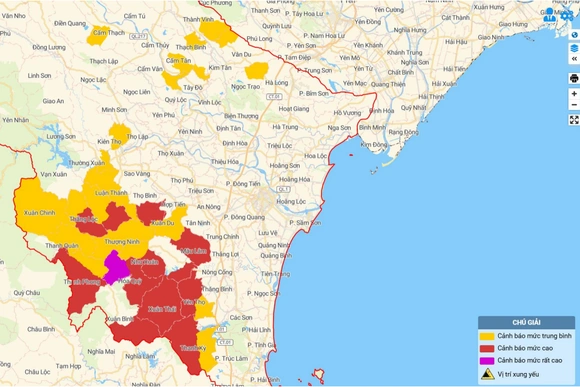580x387 pixels.
Task: Click the 'Vĩnh Lộc' place label
Action: coord(209,102)
